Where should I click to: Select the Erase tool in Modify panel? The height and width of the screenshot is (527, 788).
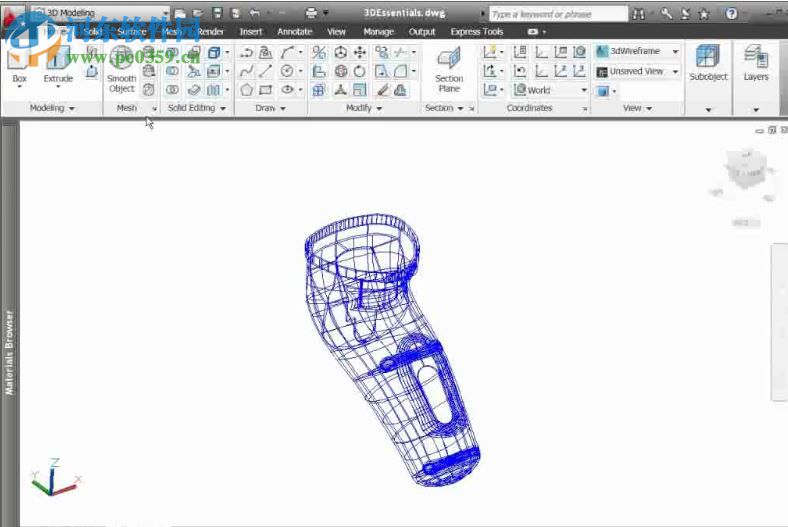click(382, 90)
